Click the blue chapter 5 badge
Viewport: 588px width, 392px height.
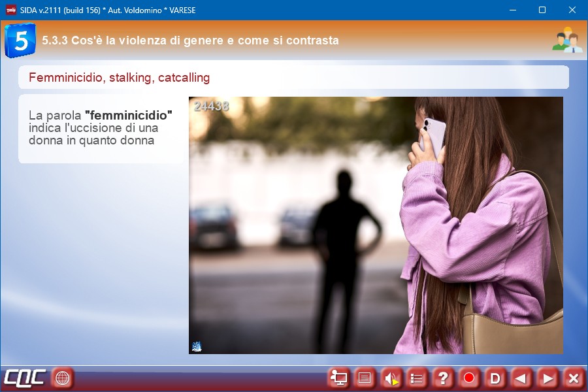pos(20,41)
